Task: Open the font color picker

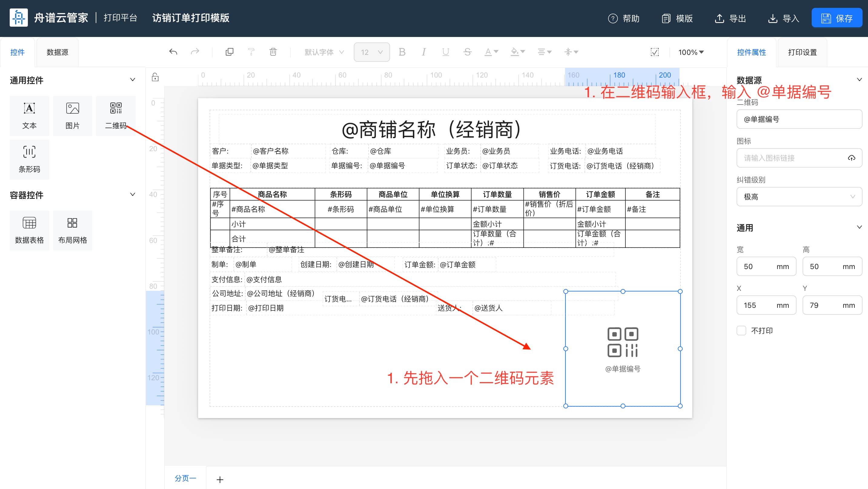Action: coord(491,52)
